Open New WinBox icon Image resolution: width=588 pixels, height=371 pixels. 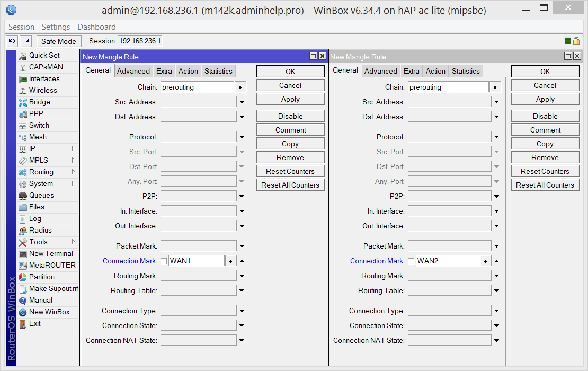point(23,312)
